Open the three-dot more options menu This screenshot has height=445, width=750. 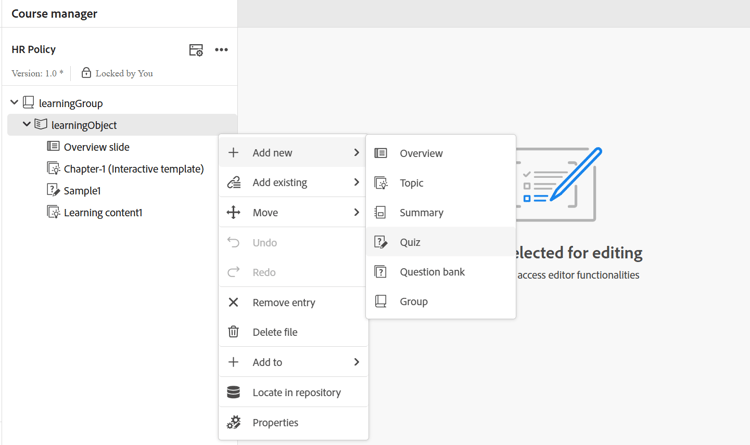221,50
